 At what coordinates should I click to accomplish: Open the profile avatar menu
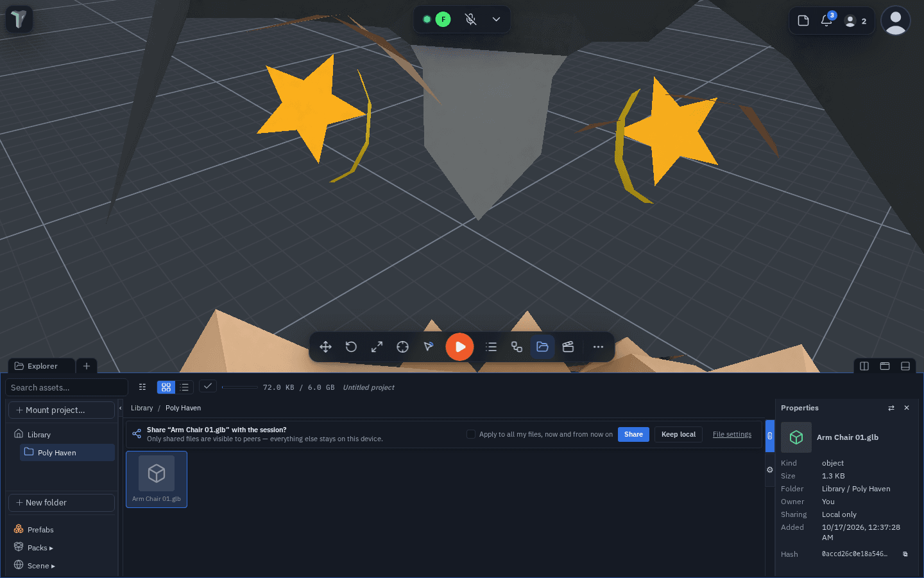[895, 21]
